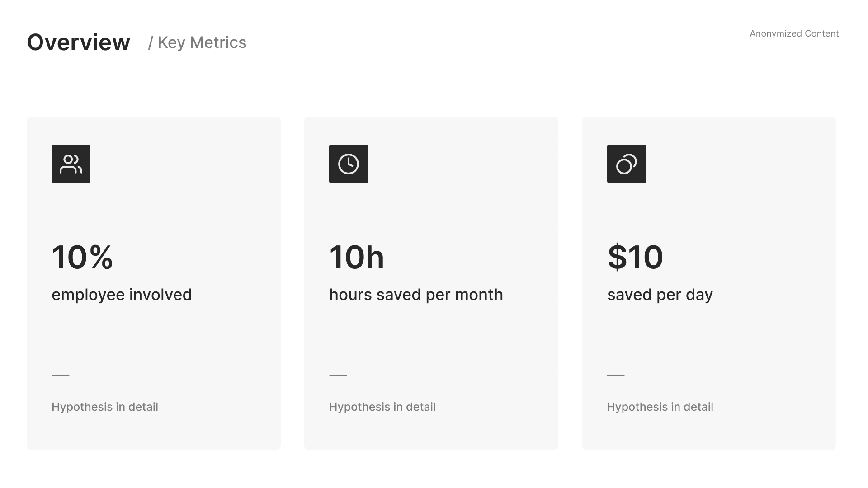Click the Anonymized Content label
The image size is (868, 488).
[794, 33]
